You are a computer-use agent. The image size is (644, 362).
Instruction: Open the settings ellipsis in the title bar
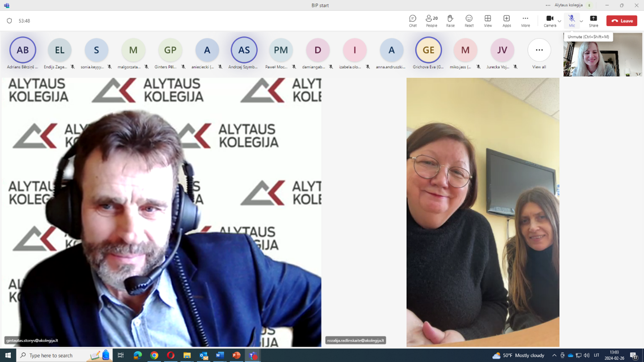pos(548,5)
